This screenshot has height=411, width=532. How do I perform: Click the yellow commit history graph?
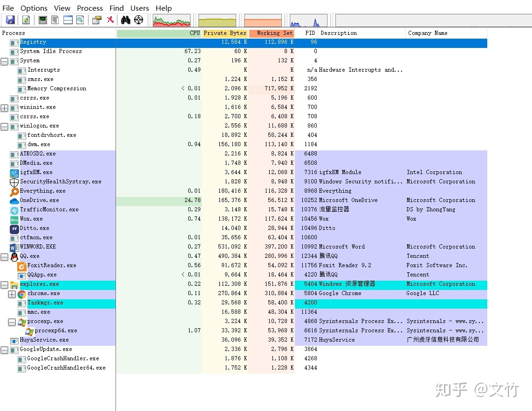click(217, 20)
